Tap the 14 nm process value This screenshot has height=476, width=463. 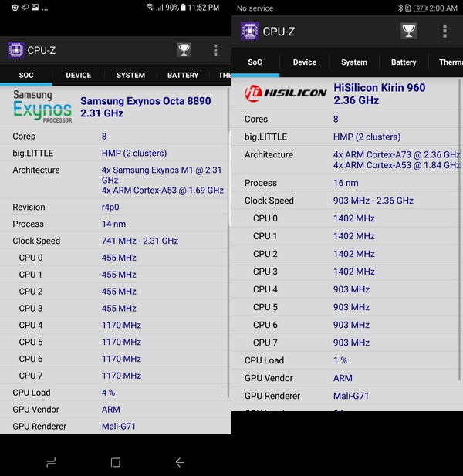tap(113, 224)
